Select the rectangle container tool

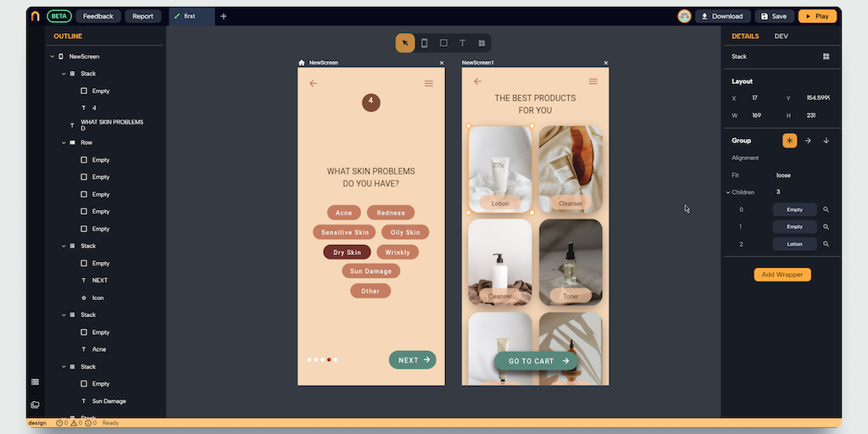point(443,43)
